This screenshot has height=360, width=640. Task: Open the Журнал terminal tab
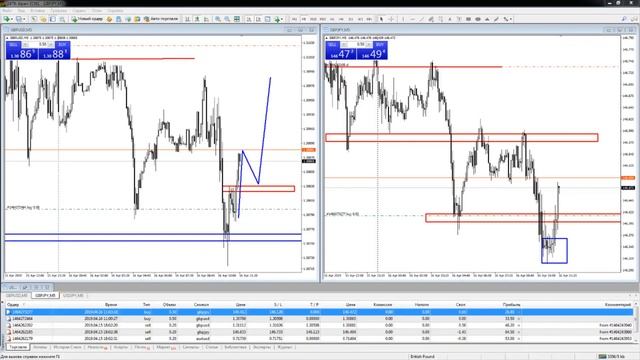coord(285,347)
